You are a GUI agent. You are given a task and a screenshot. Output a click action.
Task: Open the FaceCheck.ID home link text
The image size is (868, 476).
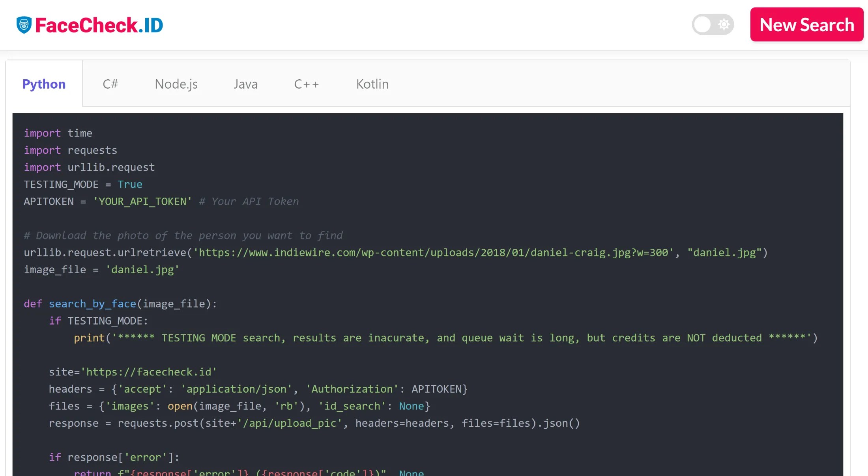click(x=99, y=25)
